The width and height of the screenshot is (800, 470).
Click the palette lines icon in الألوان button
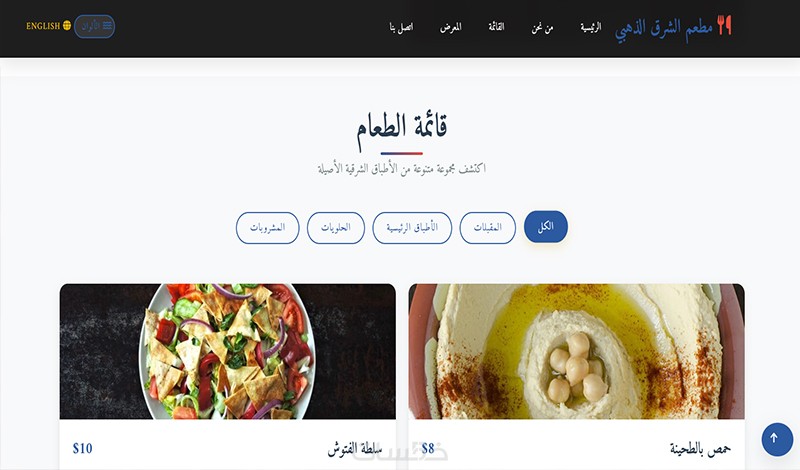click(107, 26)
